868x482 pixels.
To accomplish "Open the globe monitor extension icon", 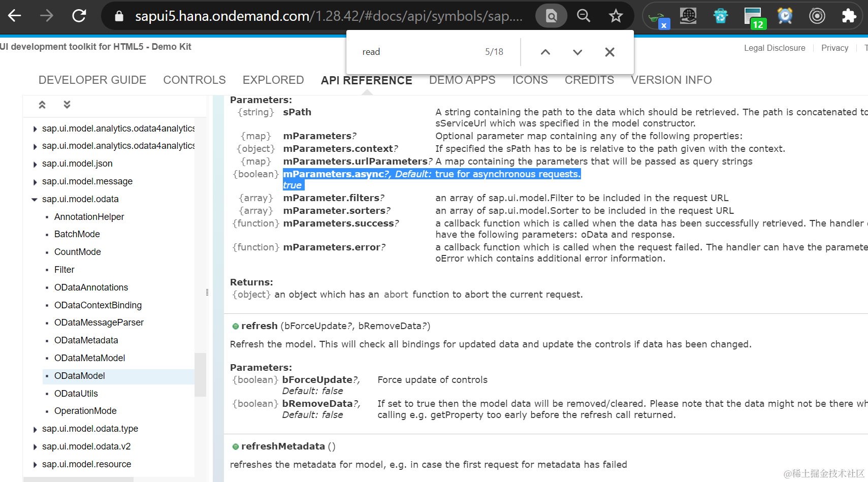I will pyautogui.click(x=688, y=16).
